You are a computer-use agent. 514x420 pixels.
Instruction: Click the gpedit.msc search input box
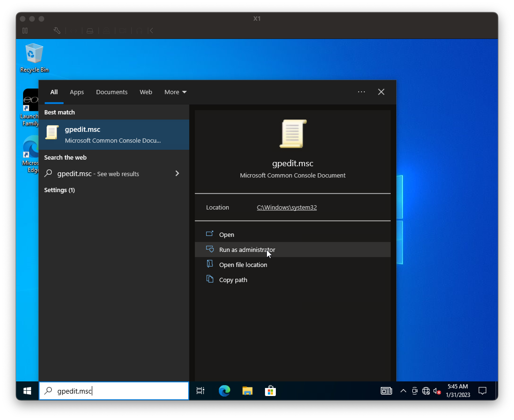(x=114, y=391)
